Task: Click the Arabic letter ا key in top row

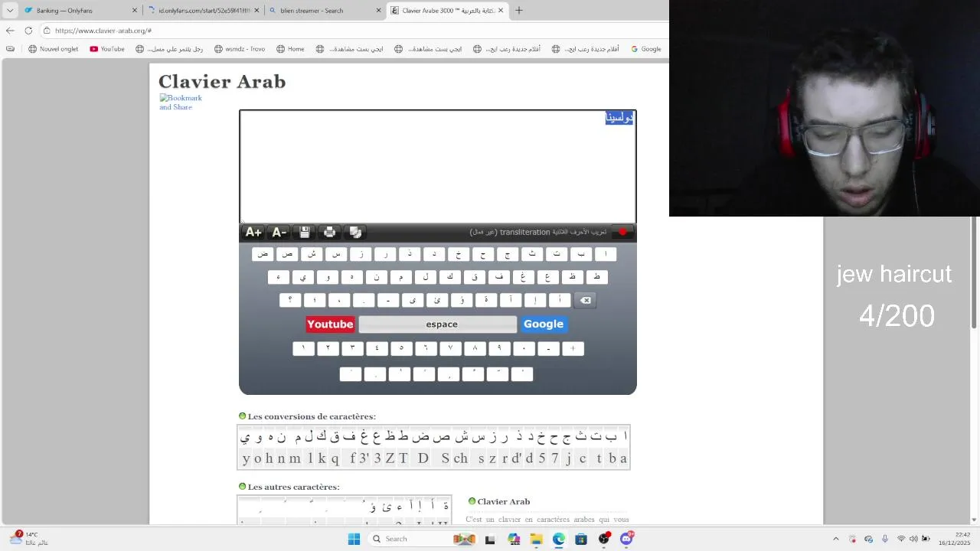Action: (605, 254)
